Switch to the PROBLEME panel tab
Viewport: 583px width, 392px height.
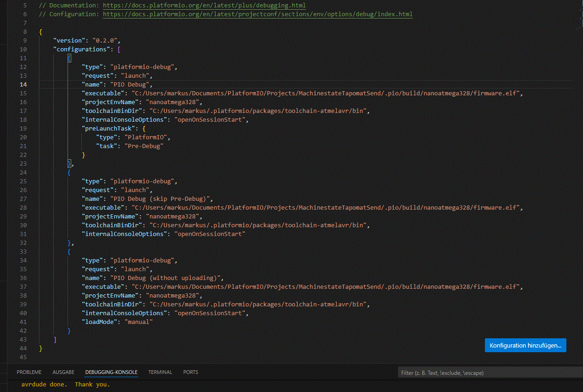[x=29, y=372]
